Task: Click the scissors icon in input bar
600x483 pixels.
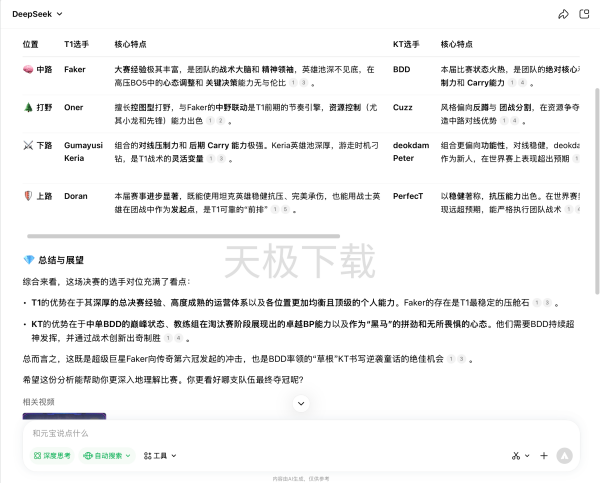Action: [516, 455]
